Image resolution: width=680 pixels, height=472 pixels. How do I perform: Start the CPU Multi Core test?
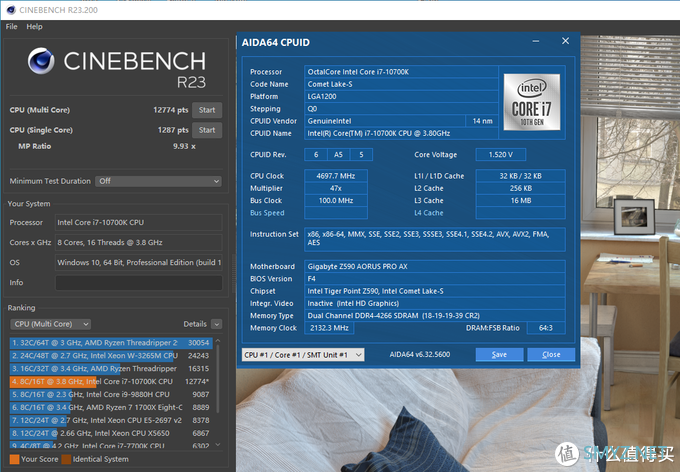207,110
